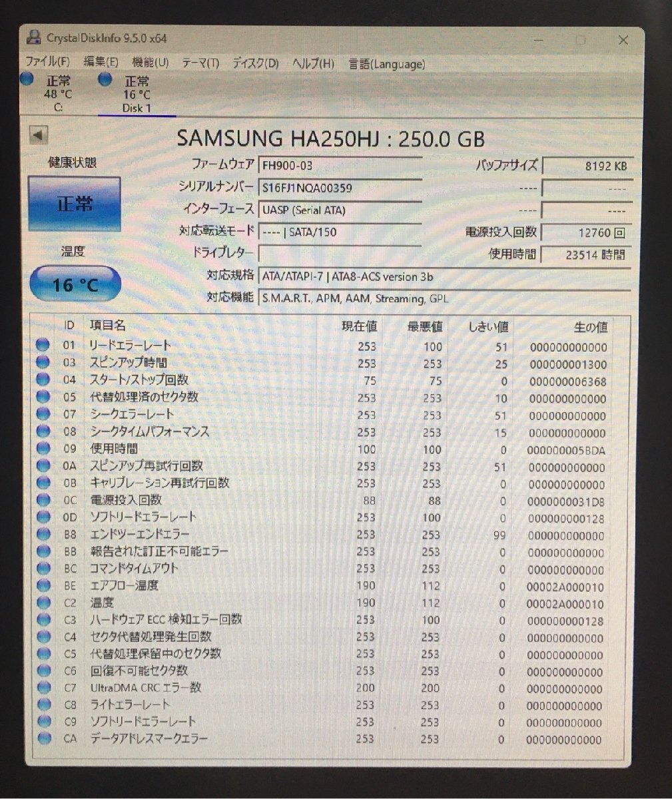Screen dimensions: 672x799
Task: Click status orb for 03 スピンアップ時間
Action: (x=43, y=362)
